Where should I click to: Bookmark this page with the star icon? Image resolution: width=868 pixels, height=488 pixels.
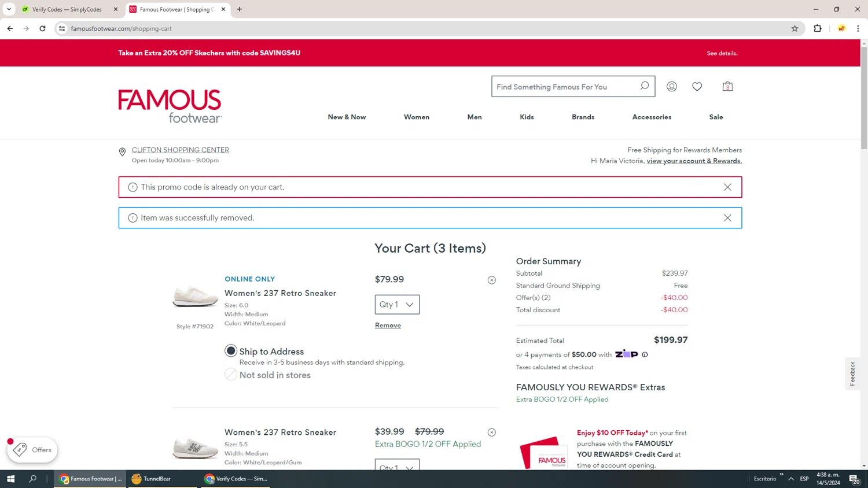pos(795,28)
